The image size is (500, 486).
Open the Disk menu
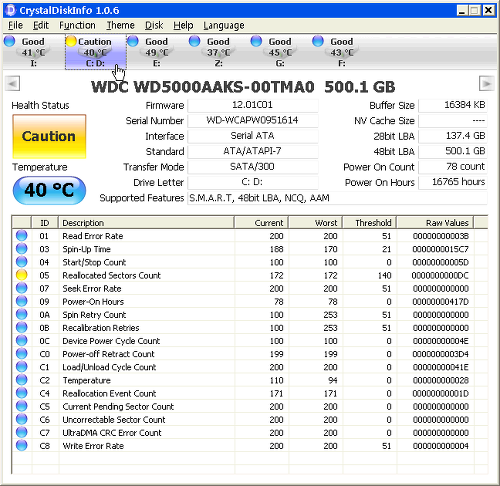coord(154,25)
